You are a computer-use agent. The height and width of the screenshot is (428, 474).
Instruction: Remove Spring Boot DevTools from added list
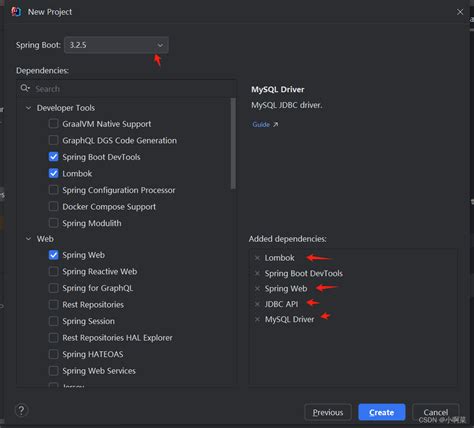point(257,273)
